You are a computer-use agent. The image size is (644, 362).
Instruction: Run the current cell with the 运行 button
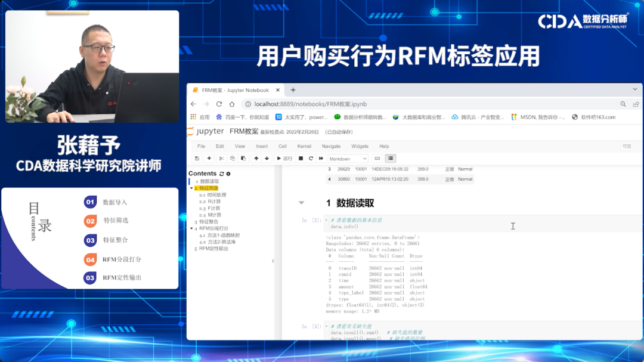(x=284, y=159)
